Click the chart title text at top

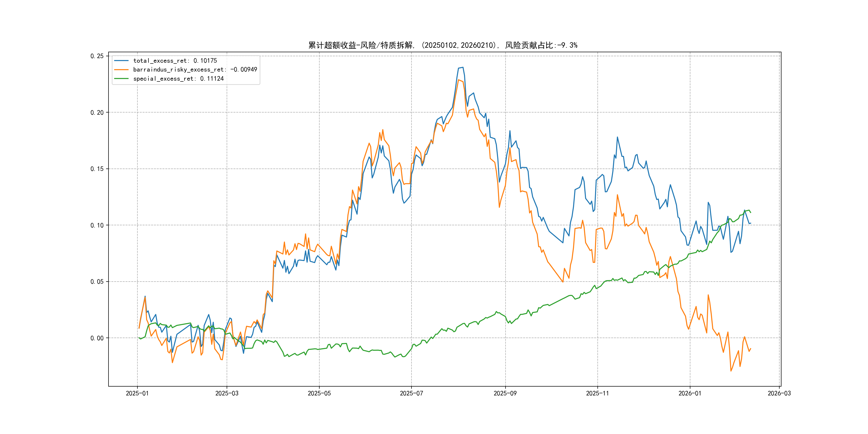(x=443, y=45)
